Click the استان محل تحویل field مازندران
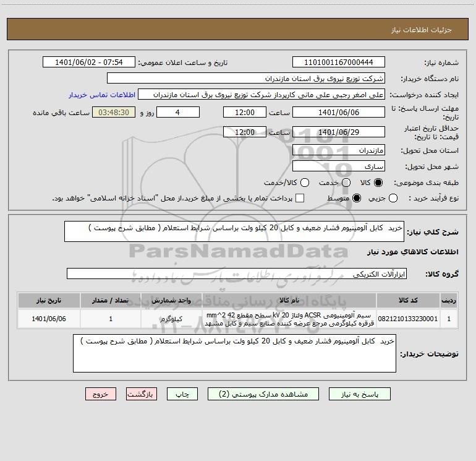Viewport: 476px width, 461px height. [339, 150]
